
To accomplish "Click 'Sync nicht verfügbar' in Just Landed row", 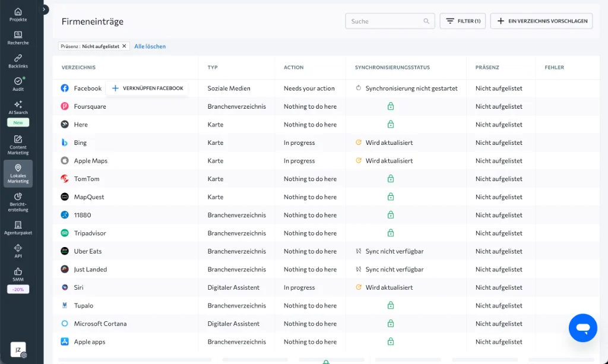I will tap(394, 269).
